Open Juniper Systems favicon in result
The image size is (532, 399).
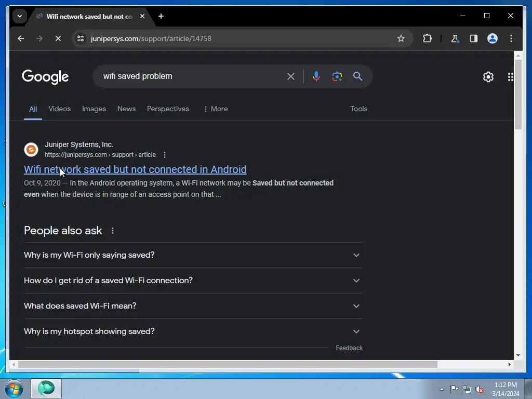[31, 150]
